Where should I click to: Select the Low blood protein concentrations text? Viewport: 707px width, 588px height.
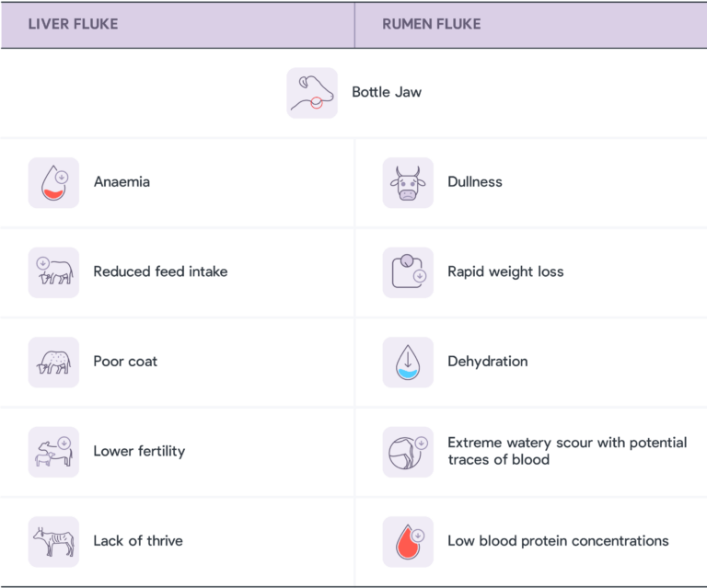558,541
